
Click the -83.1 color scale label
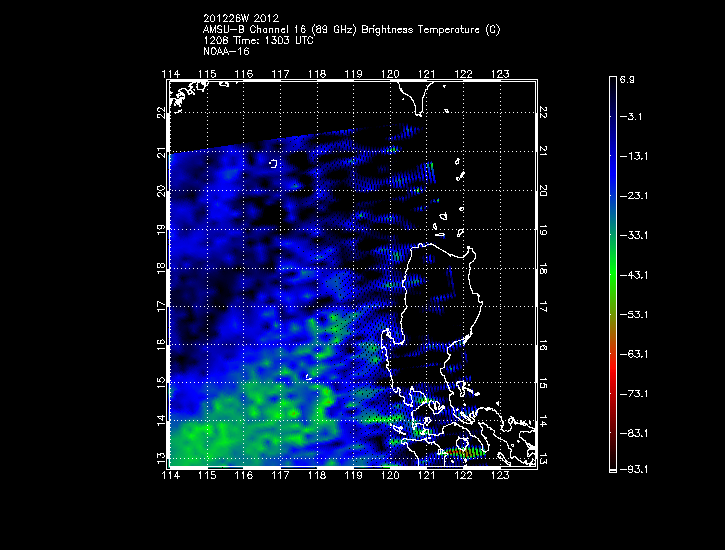coord(634,434)
